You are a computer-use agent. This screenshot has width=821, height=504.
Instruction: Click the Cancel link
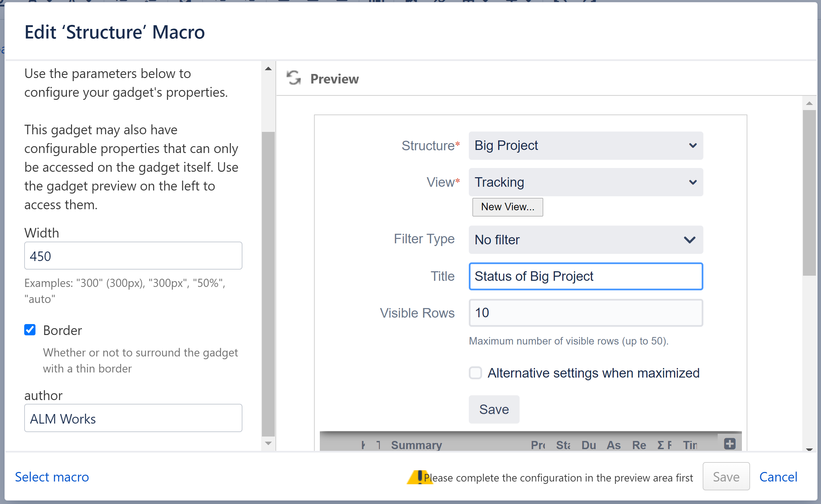click(778, 477)
